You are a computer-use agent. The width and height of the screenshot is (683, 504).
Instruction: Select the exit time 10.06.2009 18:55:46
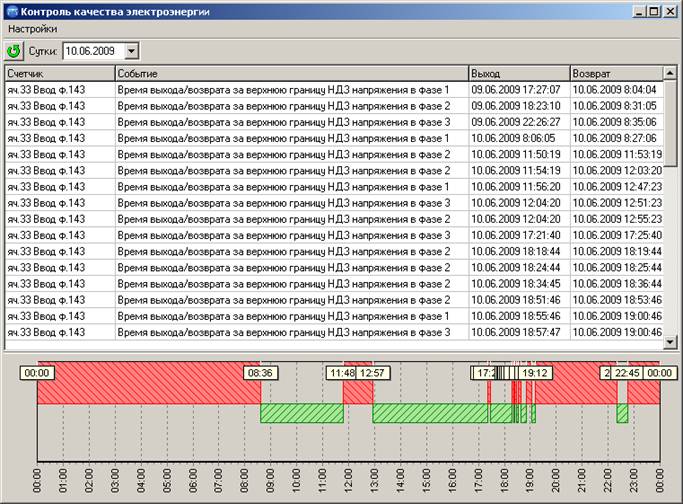pyautogui.click(x=516, y=316)
